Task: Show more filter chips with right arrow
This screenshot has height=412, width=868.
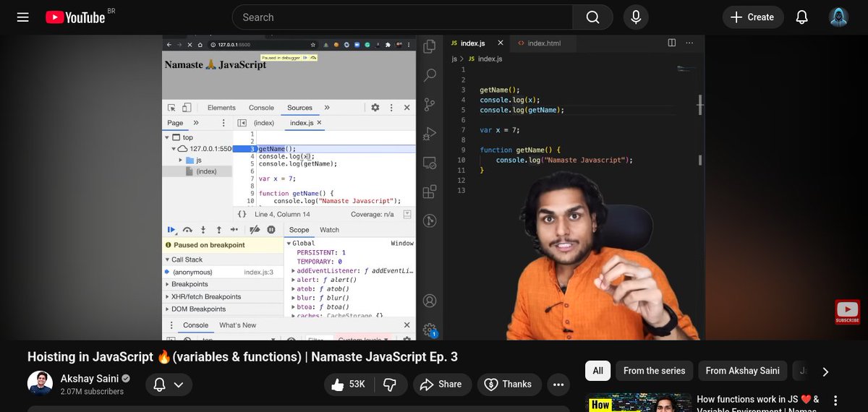Action: (x=825, y=372)
